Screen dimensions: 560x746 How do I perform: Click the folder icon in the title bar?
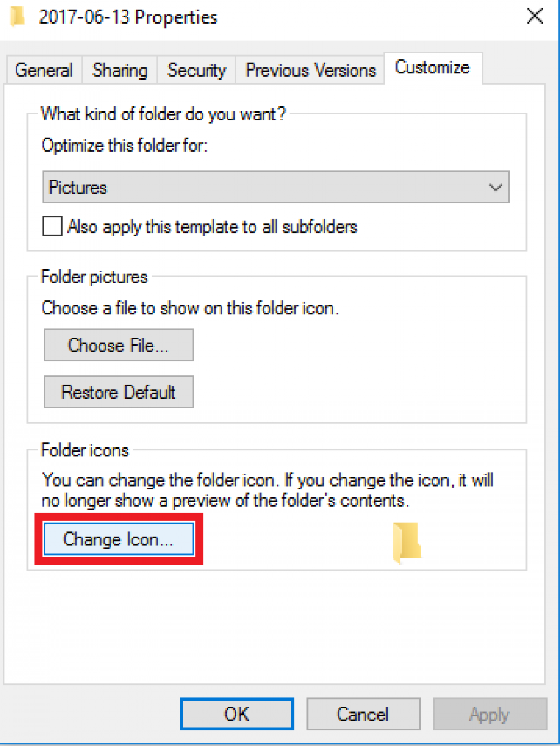17,16
